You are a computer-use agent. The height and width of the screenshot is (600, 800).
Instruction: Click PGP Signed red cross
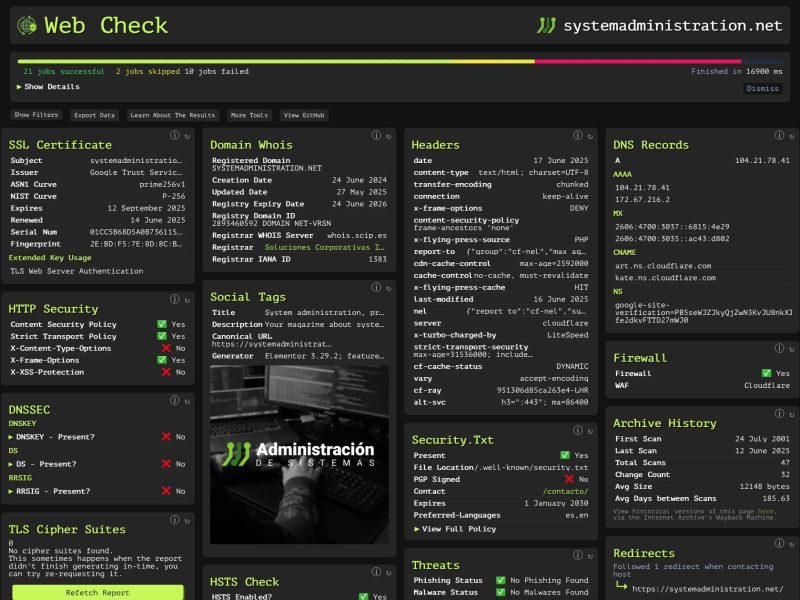[x=569, y=479]
